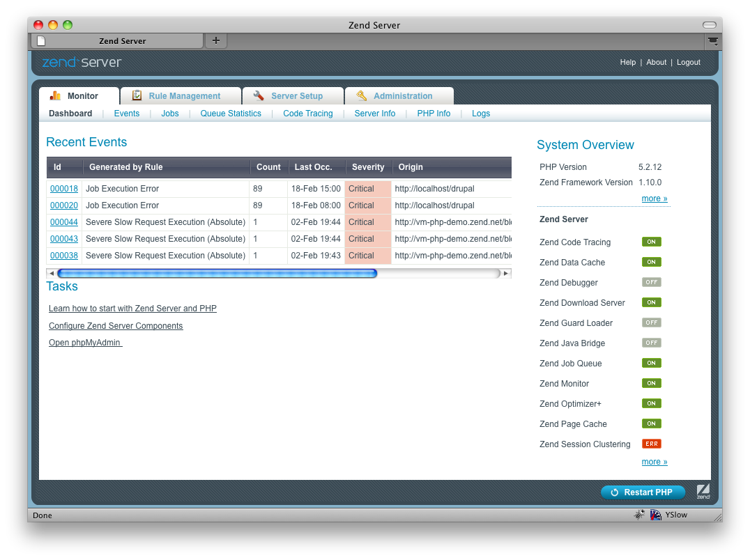Screen dimensions: 750x560
Task: Open event 000044 details
Action: 64,221
